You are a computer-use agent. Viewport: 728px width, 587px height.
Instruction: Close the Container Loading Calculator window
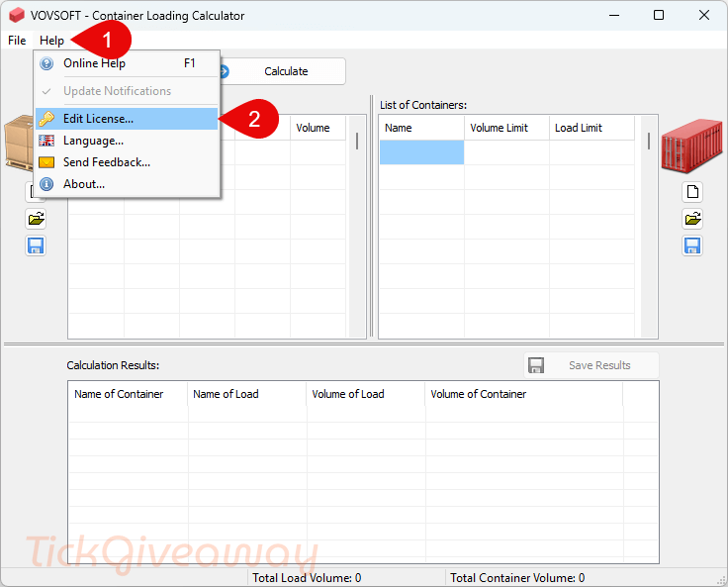pos(704,15)
